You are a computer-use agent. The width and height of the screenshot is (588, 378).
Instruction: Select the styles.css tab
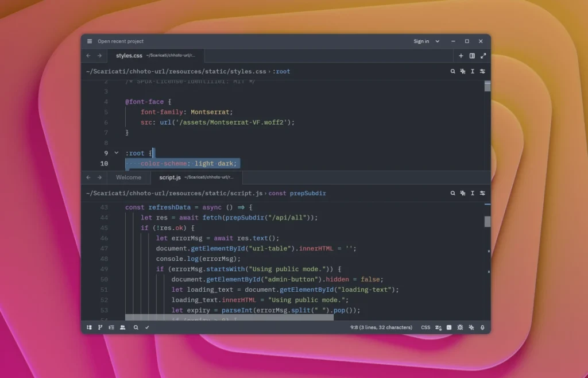(129, 56)
